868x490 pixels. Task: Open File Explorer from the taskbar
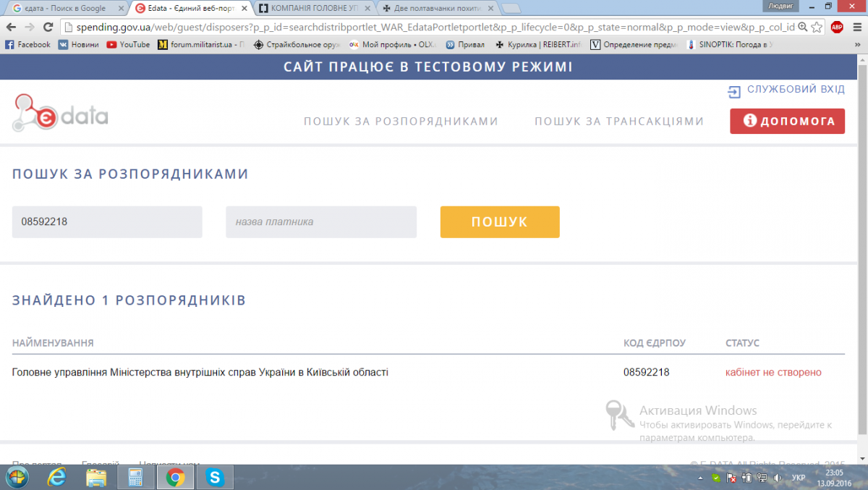[x=96, y=478]
